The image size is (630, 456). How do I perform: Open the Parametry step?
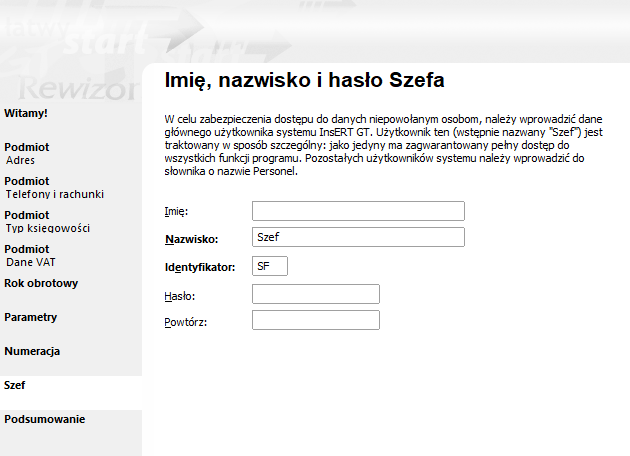coord(31,317)
